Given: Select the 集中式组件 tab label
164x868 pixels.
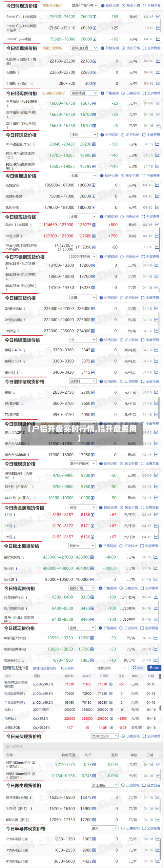Looking at the screenshot, I should coord(14,747).
